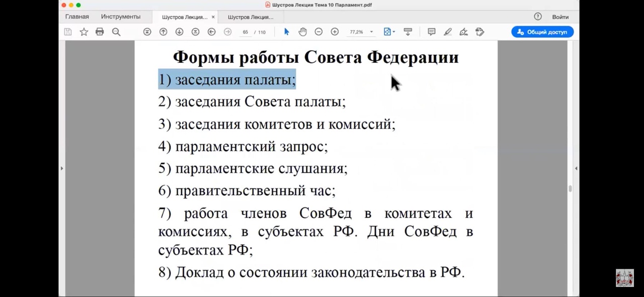Click the page number field 65
Screen dimensions: 644x297
pyautogui.click(x=245, y=32)
